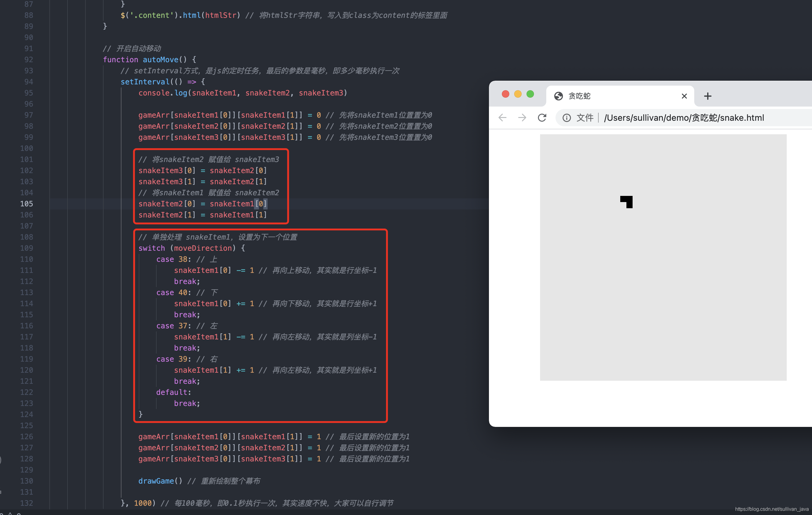Close the 贪吃蛇 tab
The height and width of the screenshot is (515, 812).
click(x=684, y=96)
